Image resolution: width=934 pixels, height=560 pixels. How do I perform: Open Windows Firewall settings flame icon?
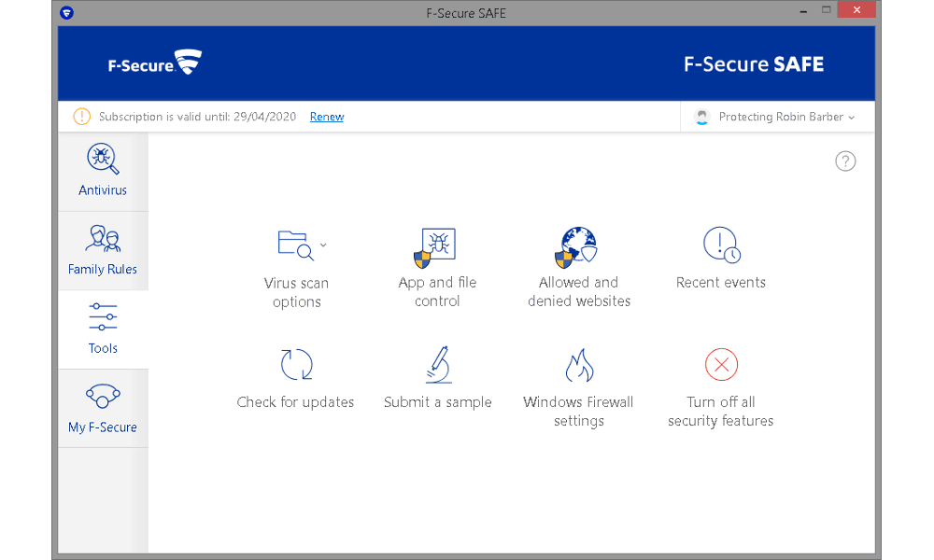click(579, 365)
